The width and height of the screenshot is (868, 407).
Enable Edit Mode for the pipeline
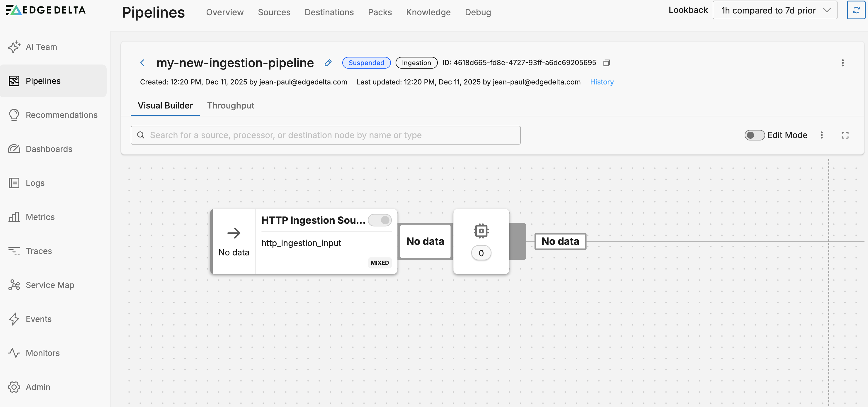[x=755, y=135]
